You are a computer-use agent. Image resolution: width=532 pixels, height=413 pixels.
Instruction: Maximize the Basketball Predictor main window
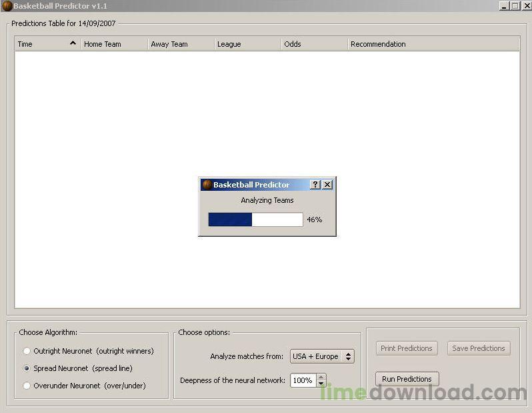coord(515,6)
